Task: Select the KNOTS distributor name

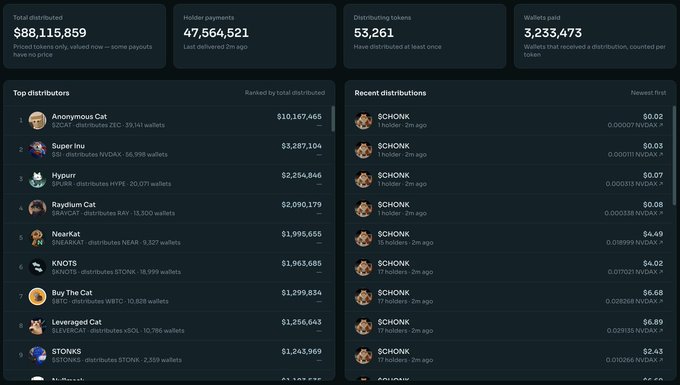Action: pyautogui.click(x=64, y=264)
